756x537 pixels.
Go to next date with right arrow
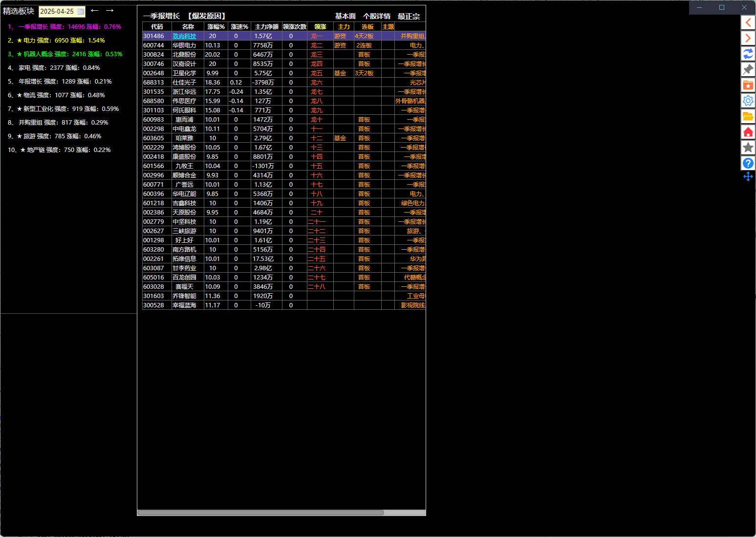[x=110, y=10]
